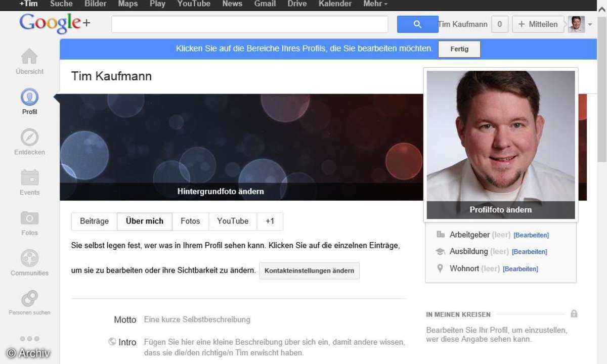Click +Tim in the top bar
Screen dimensions: 607x364
[28, 4]
